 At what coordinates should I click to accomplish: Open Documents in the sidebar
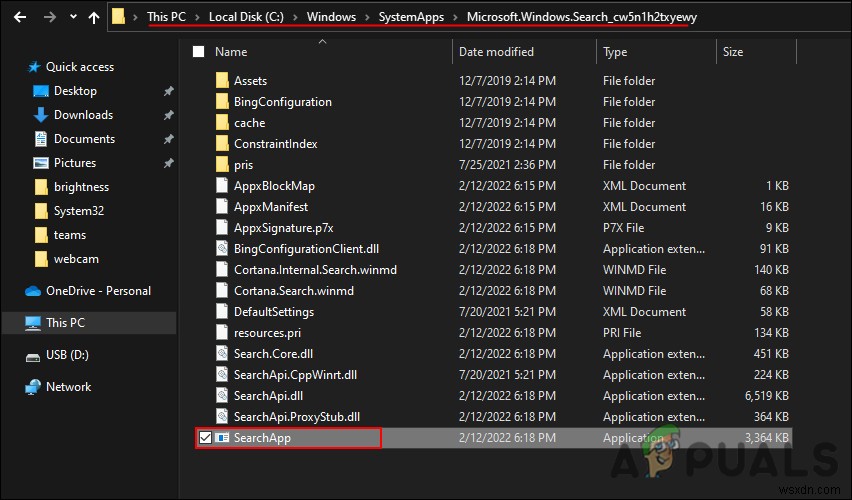pos(84,139)
